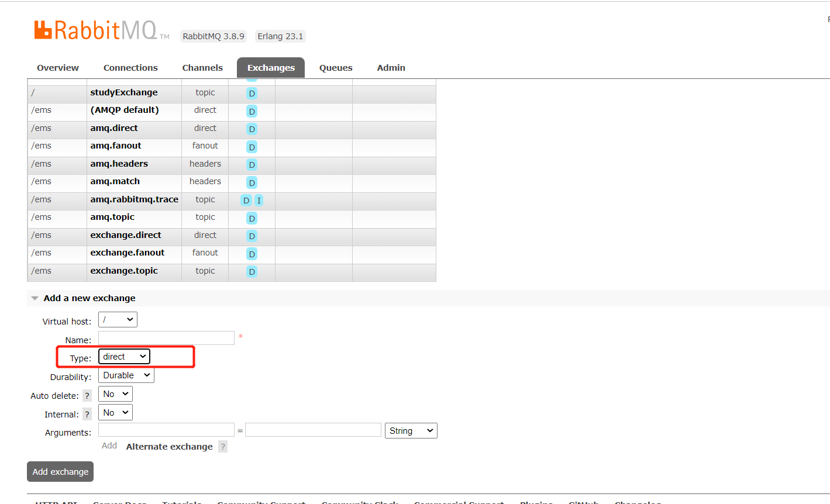The height and width of the screenshot is (504, 830).
Task: Click the I badge on amq.rabbitmq.trace row
Action: tap(259, 201)
